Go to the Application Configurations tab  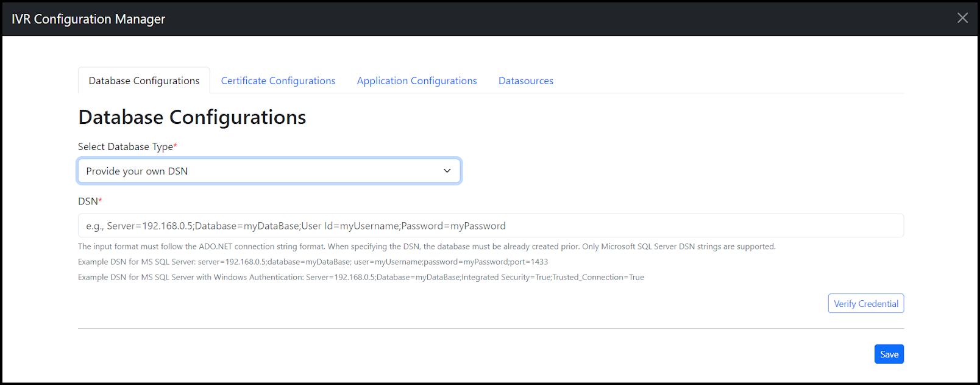tap(417, 81)
